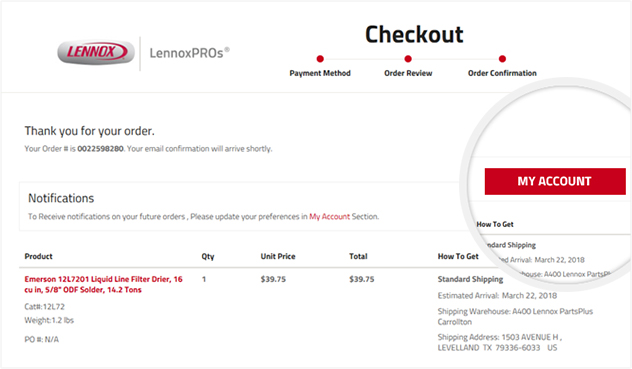Click the Standard Shipping text in order row
Viewport: 632px width, 369px height.
pos(470,279)
